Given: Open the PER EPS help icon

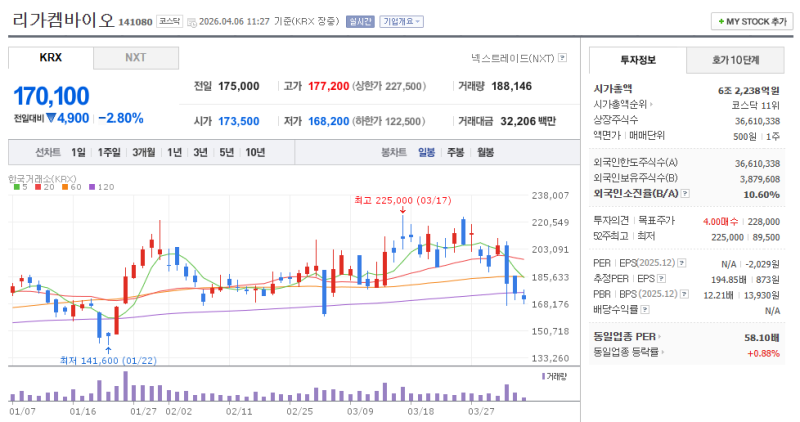Looking at the screenshot, I should 682,263.
